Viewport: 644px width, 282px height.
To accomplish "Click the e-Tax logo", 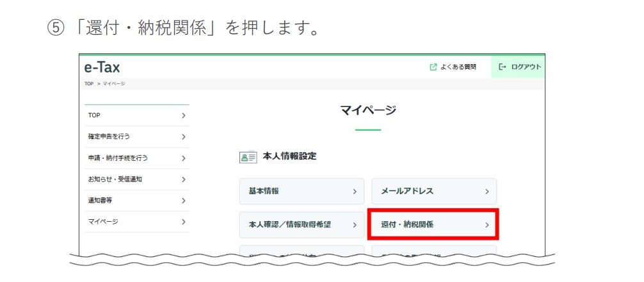I will pyautogui.click(x=102, y=67).
